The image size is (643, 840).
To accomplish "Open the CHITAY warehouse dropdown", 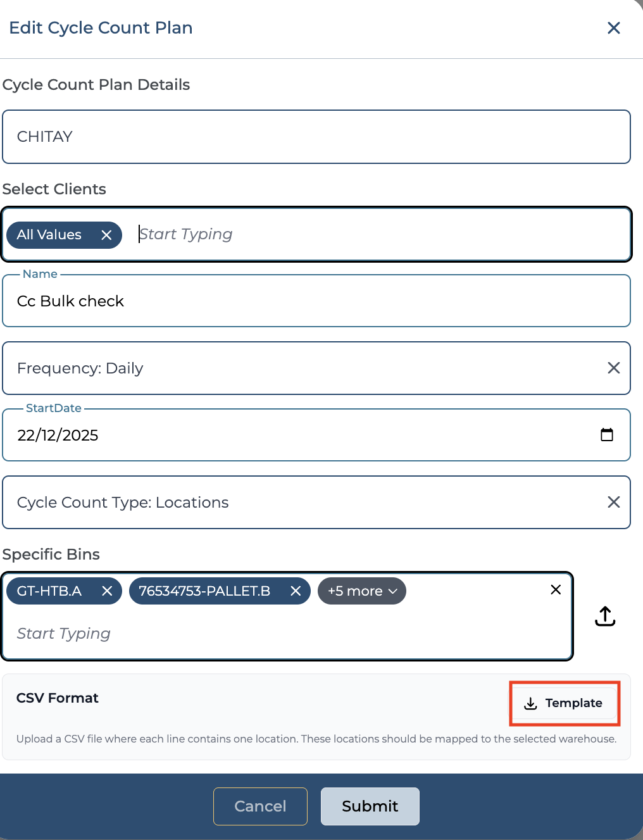I will [x=316, y=137].
